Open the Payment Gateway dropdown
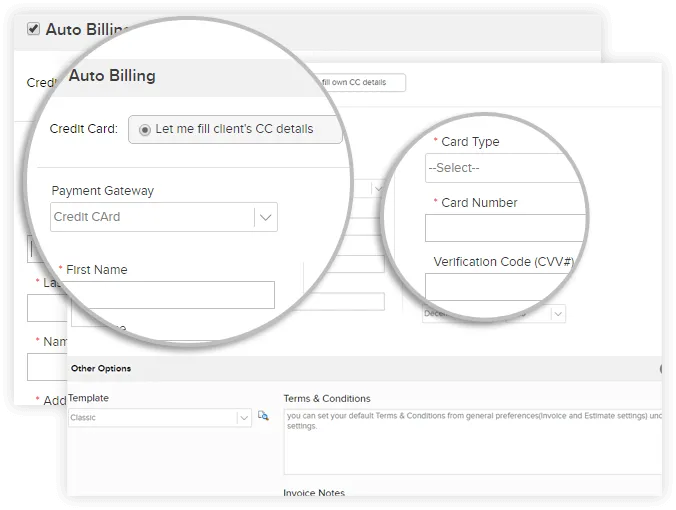Screen dimensions: 676x510 pos(164,217)
